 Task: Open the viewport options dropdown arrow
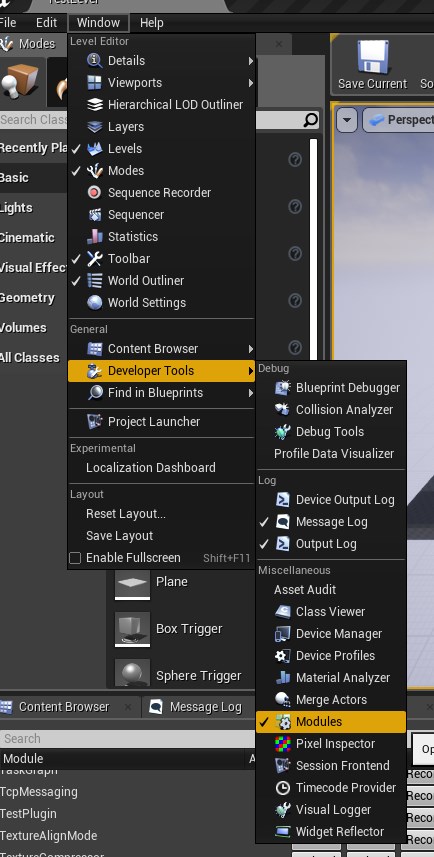pyautogui.click(x=347, y=120)
